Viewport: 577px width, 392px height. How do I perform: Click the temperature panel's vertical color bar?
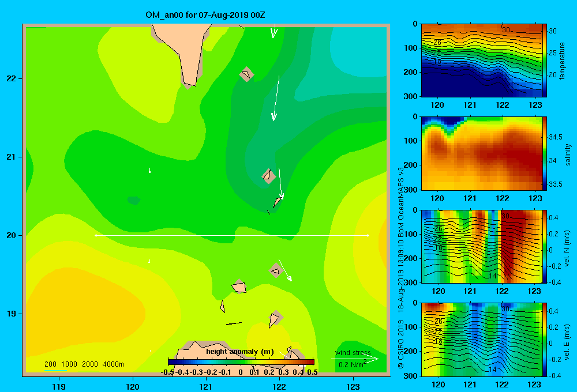545,61
